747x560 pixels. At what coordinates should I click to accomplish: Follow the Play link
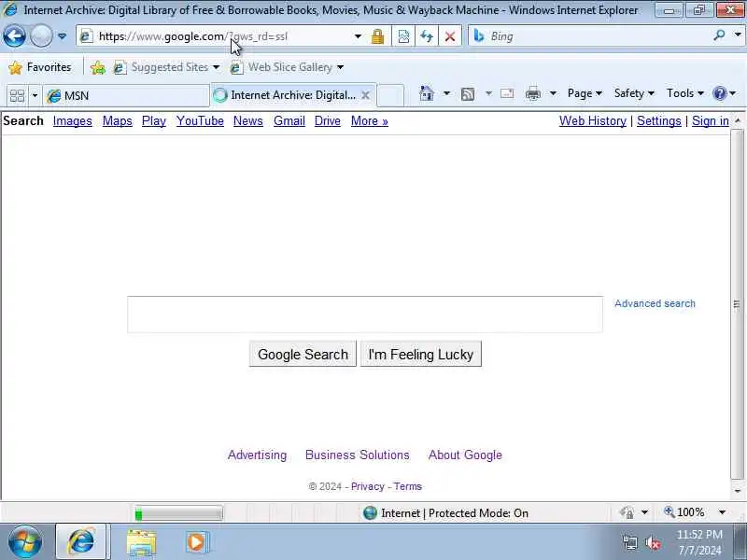tap(154, 121)
